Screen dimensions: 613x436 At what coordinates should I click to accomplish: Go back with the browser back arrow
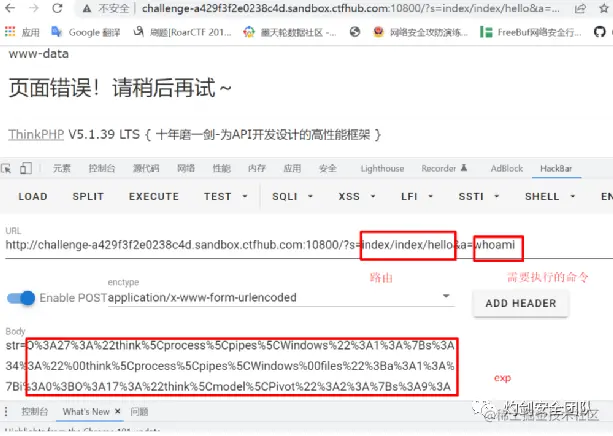10,8
